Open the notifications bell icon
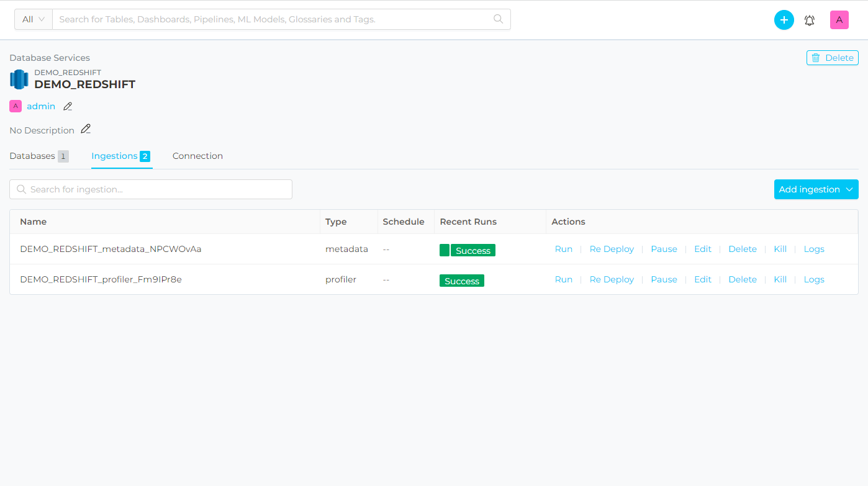Image resolution: width=868 pixels, height=486 pixels. point(810,20)
